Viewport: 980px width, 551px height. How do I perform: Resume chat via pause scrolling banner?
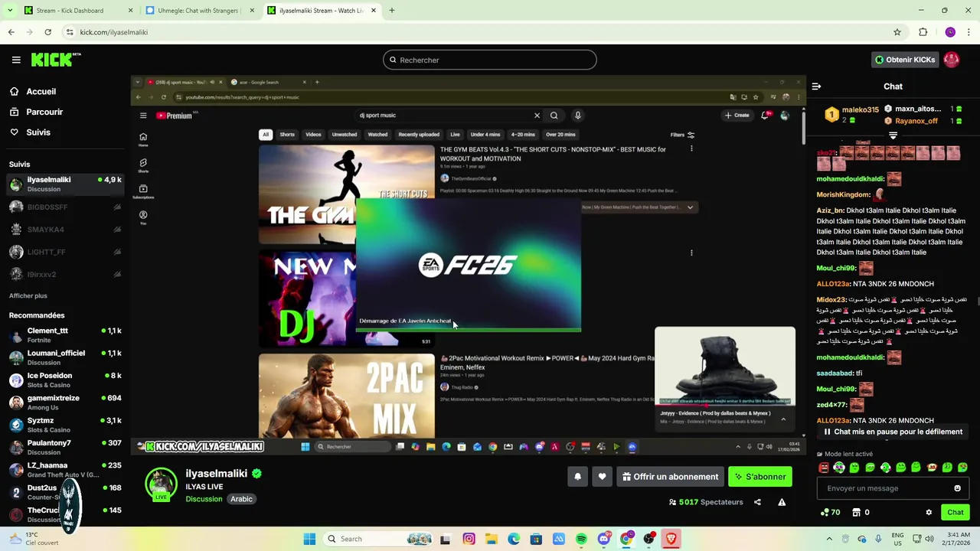(893, 432)
